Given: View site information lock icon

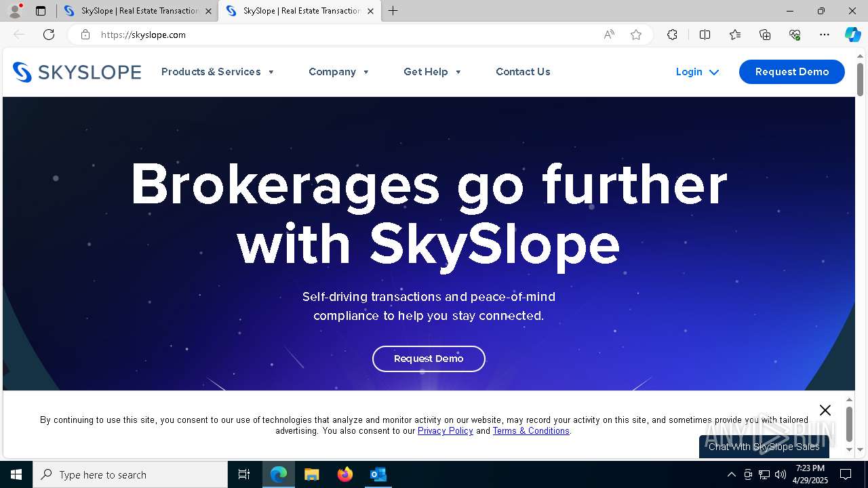Looking at the screenshot, I should coord(85,35).
